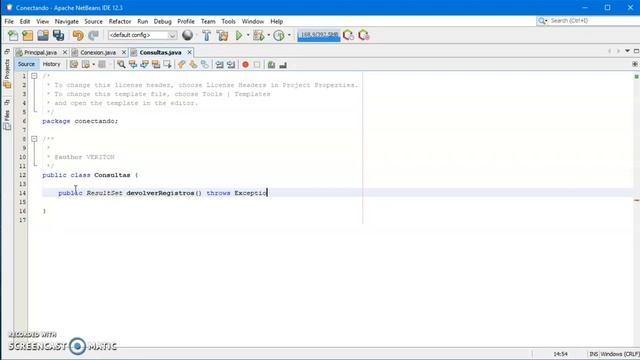Switch to Conexion.java tab
640x360 pixels.
(98, 52)
